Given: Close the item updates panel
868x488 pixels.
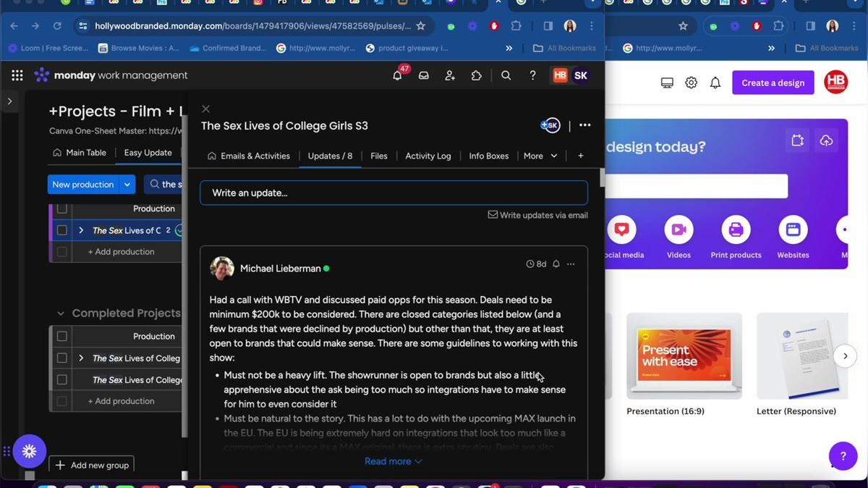Looking at the screenshot, I should click(x=205, y=109).
